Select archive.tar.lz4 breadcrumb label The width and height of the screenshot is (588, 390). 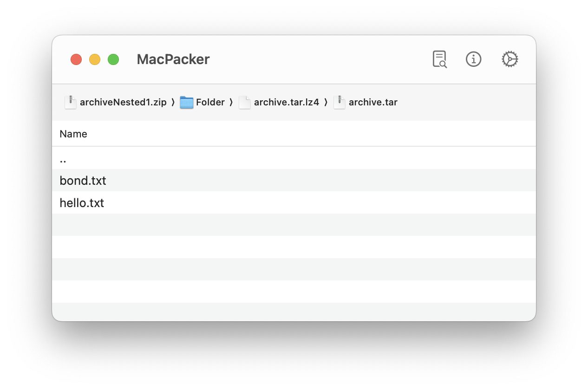pos(286,102)
